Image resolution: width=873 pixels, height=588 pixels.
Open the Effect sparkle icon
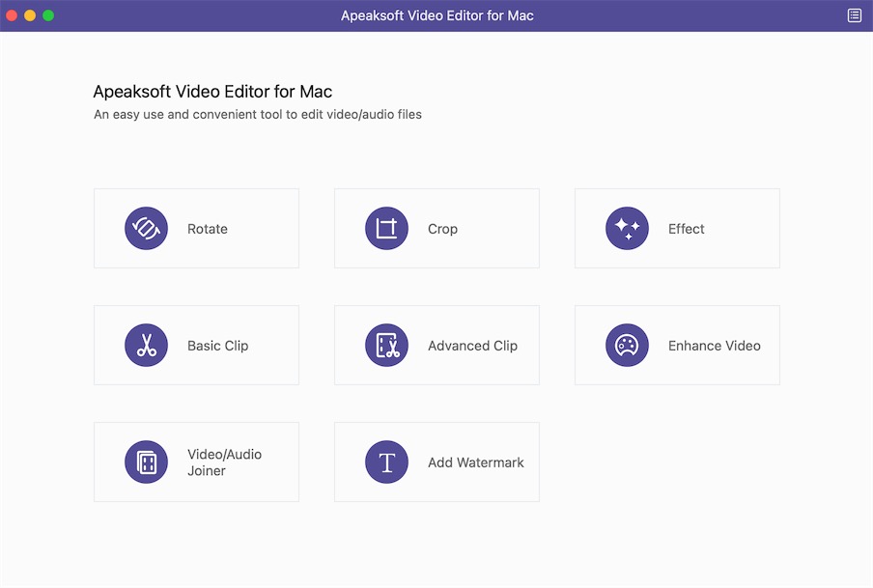(627, 228)
